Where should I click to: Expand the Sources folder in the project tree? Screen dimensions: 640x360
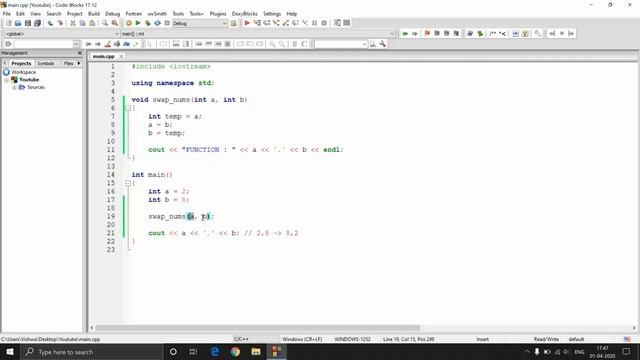(14, 87)
